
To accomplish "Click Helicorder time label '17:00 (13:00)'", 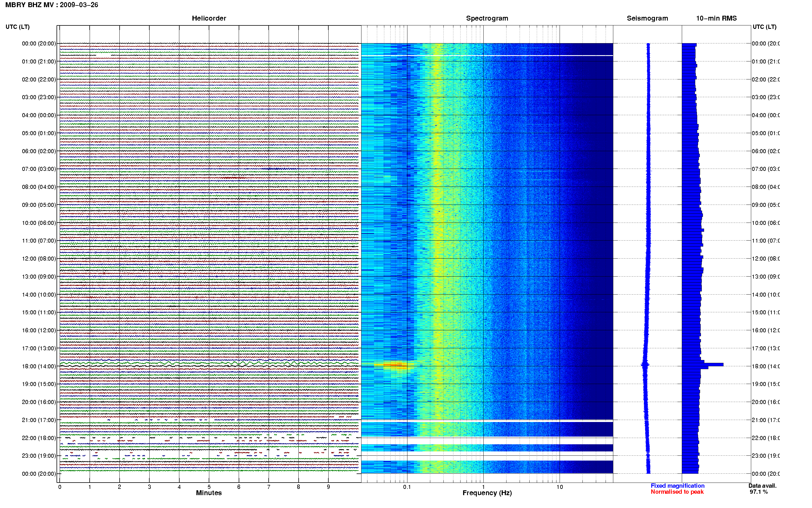I will 39,348.
